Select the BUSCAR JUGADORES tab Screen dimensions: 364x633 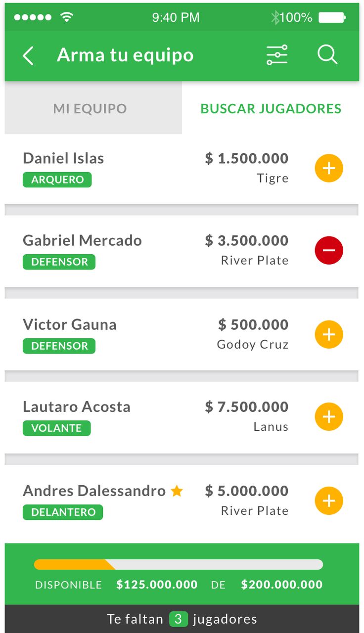[x=271, y=108]
